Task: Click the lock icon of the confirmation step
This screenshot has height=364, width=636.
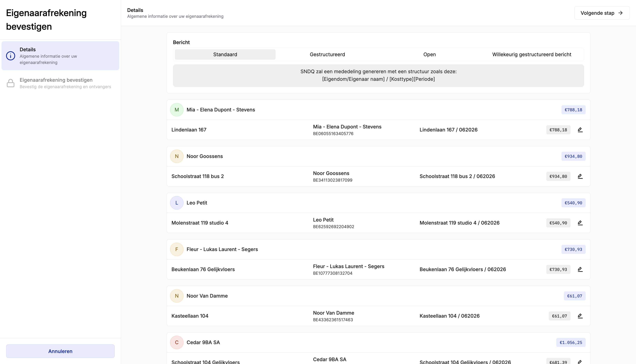Action: click(10, 83)
